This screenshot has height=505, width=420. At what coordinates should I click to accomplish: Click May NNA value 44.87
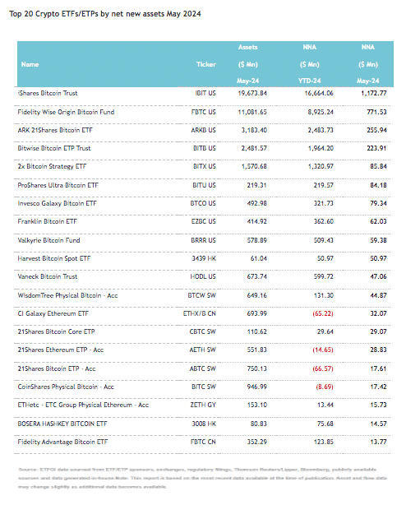click(378, 295)
